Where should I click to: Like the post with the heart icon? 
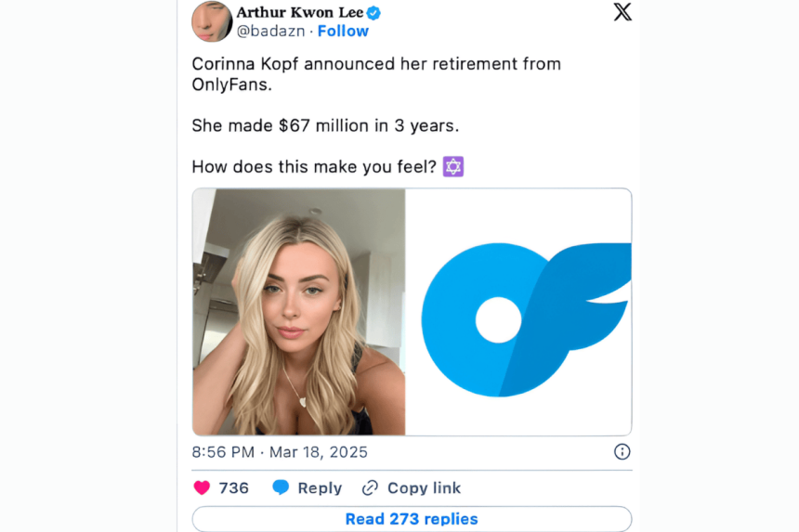pos(202,487)
